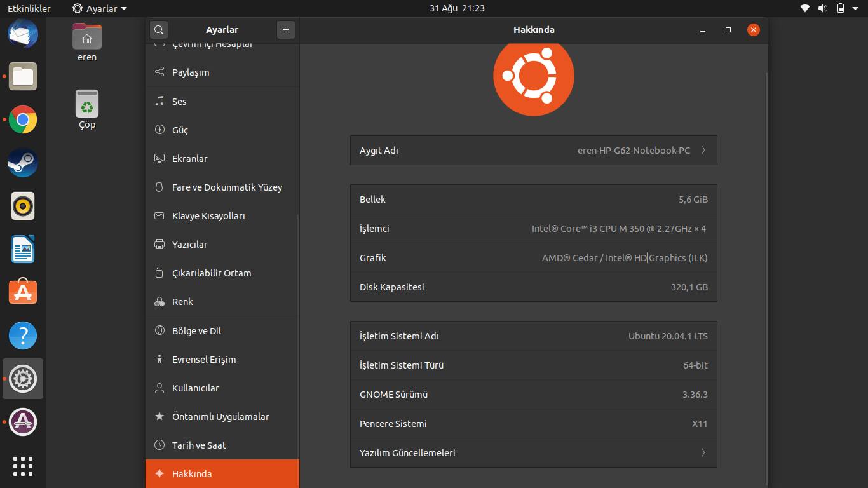Screen dimensions: 868x488
Task: Open Software & Updates from the dock
Action: click(23, 422)
